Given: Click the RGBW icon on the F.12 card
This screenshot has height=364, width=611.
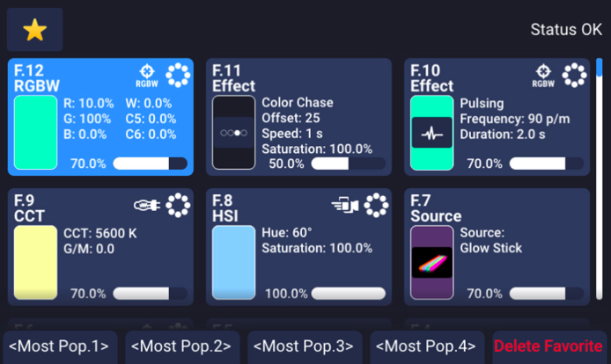Looking at the screenshot, I should 146,76.
